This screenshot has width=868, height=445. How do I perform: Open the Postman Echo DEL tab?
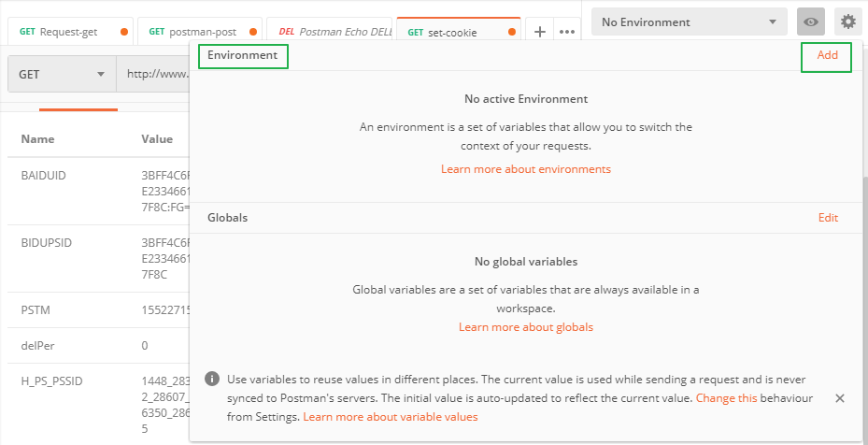coord(330,32)
